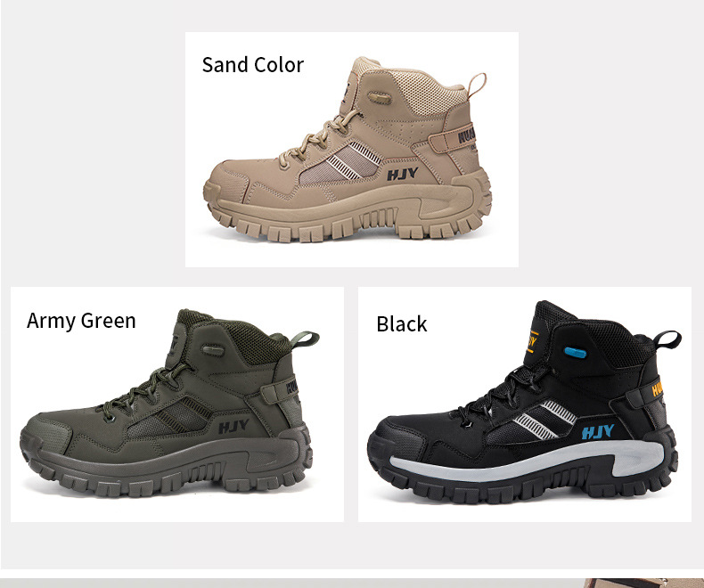Click the heel pull loop on black boot
The height and width of the screenshot is (588, 704).
click(x=667, y=339)
